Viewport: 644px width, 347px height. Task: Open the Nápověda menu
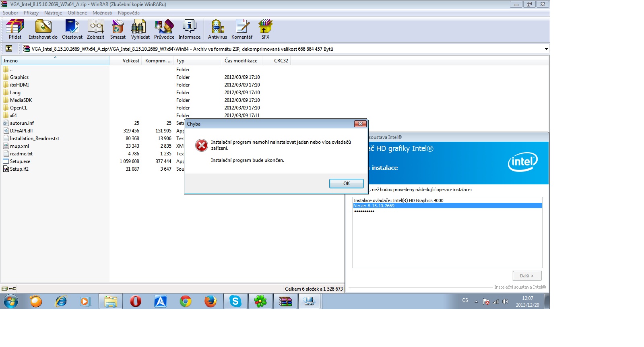(129, 13)
